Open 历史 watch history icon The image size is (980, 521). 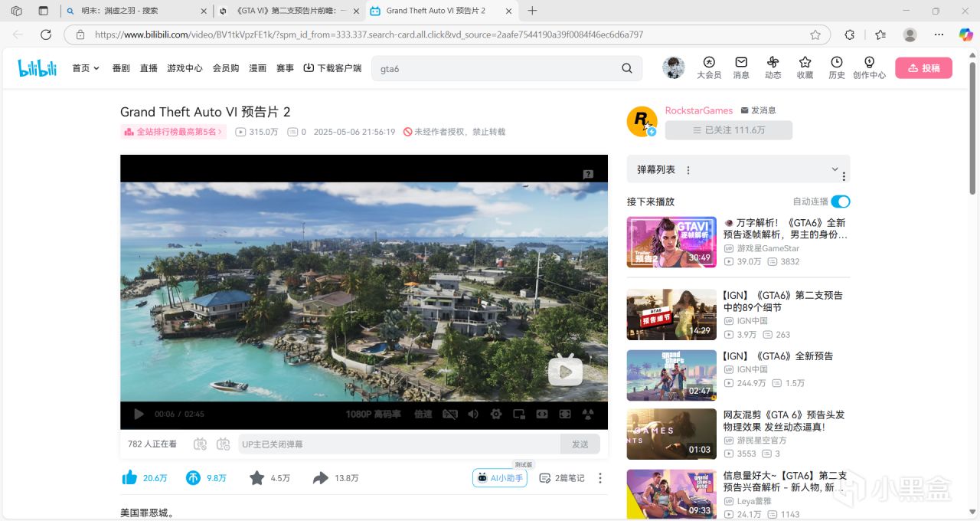(837, 67)
